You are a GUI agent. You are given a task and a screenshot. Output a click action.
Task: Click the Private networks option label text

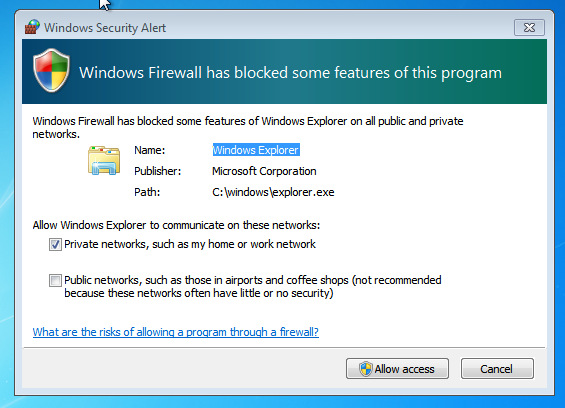(x=190, y=244)
